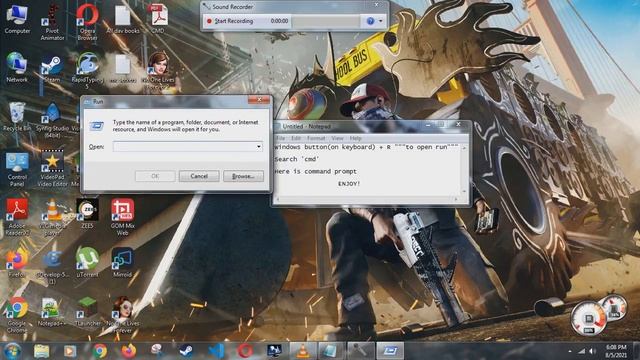Open the Help menu in Notepad
Viewport: 640px width, 360px height.
tap(356, 138)
